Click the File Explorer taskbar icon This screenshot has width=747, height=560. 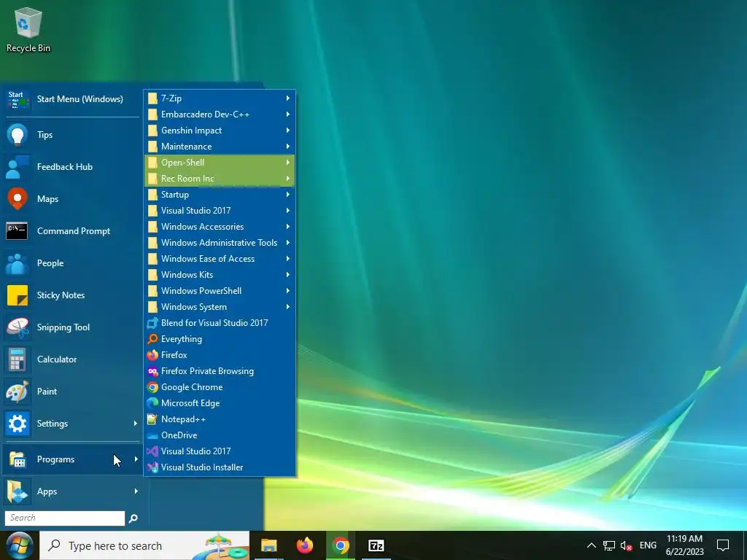[x=268, y=545]
